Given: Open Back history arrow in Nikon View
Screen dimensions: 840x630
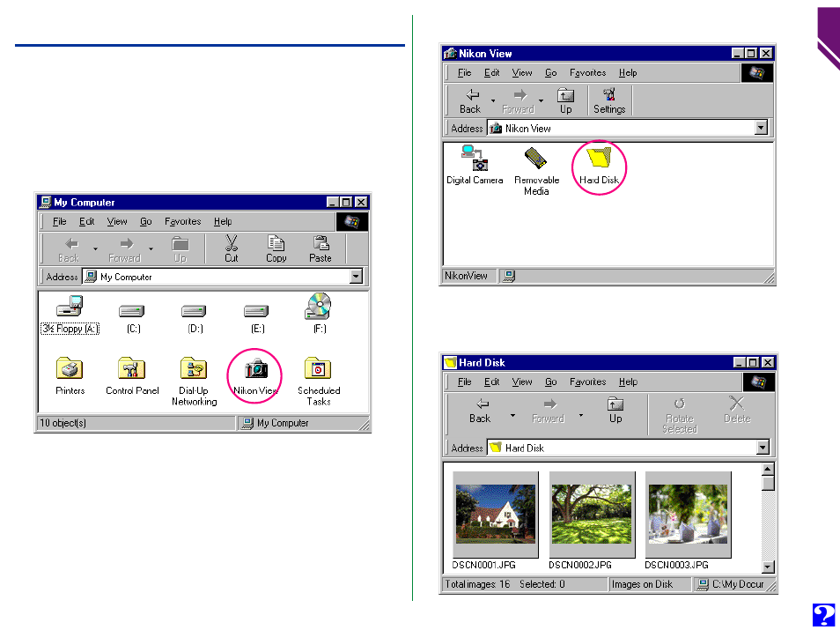Looking at the screenshot, I should pos(493,100).
